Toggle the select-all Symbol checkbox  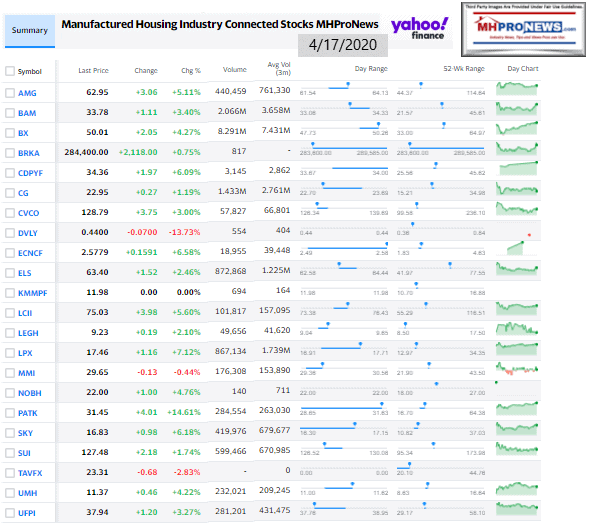point(10,71)
